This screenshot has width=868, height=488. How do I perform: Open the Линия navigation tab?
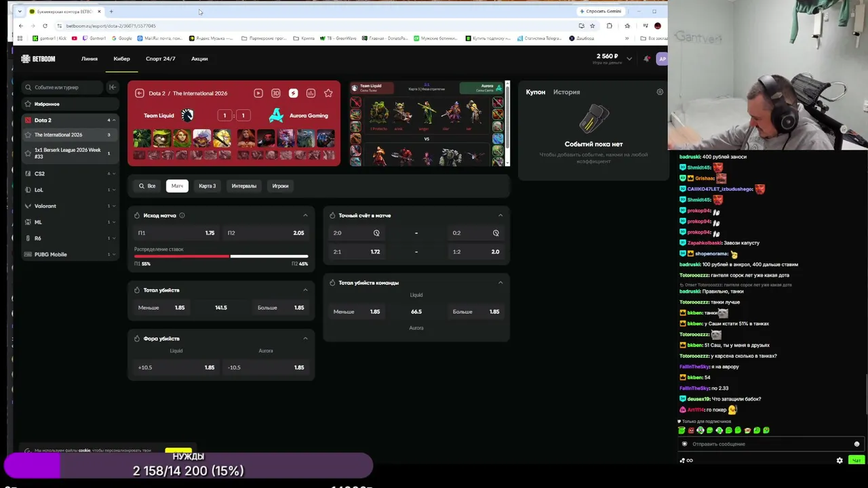[90, 59]
